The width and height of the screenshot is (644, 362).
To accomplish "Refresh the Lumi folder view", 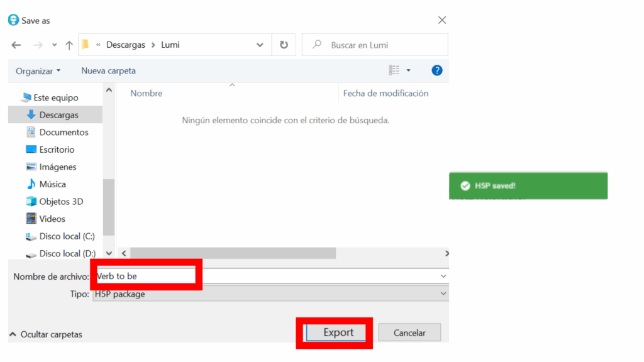I will 284,45.
